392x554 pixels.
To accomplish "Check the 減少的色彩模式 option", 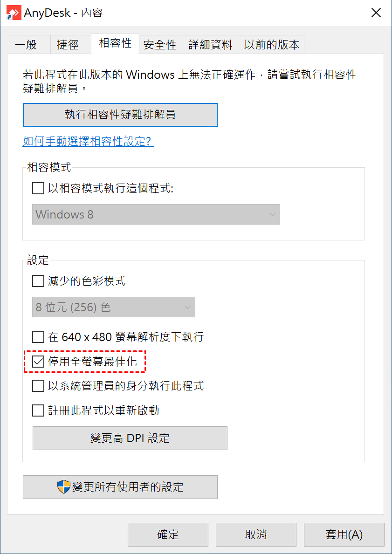I will (38, 281).
